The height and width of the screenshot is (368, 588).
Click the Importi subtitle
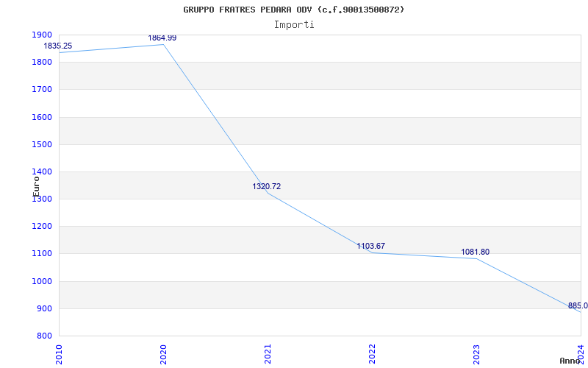coord(293,25)
